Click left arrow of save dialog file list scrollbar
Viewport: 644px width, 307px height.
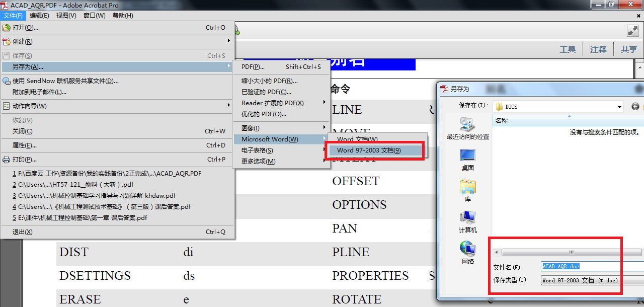point(497,252)
